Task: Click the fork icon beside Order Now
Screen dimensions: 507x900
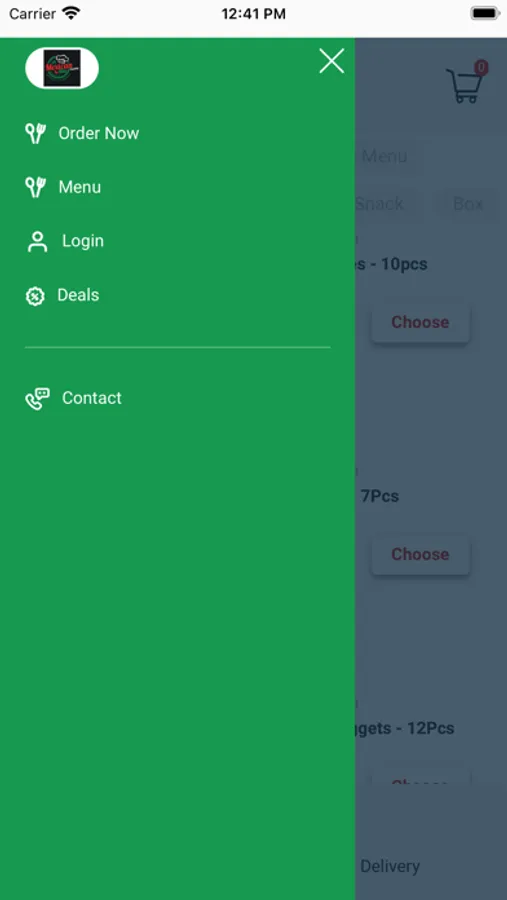Action: (35, 133)
